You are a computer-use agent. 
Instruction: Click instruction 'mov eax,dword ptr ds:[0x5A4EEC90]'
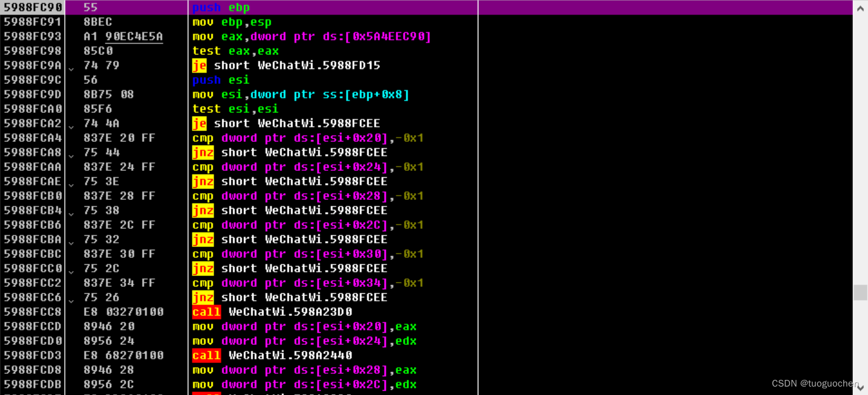(x=312, y=36)
